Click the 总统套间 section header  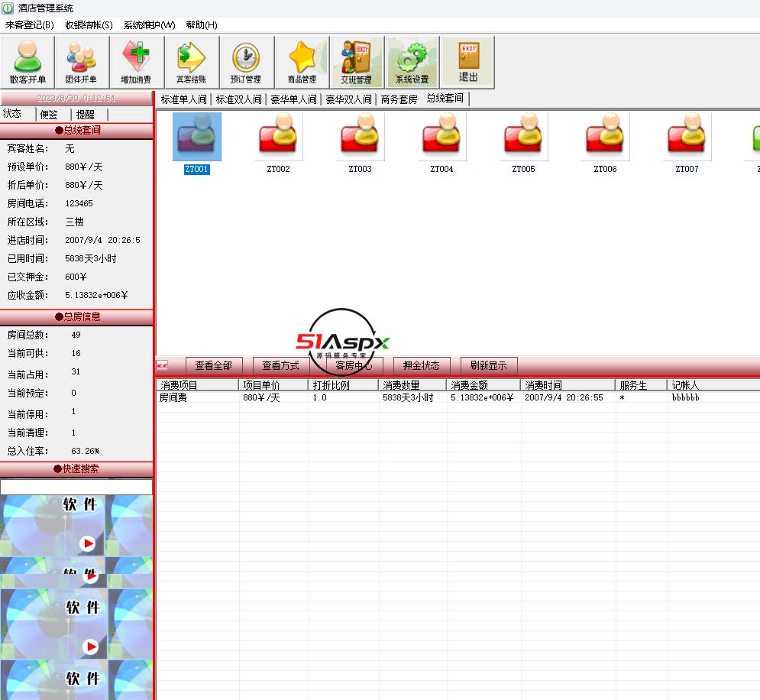(76, 130)
